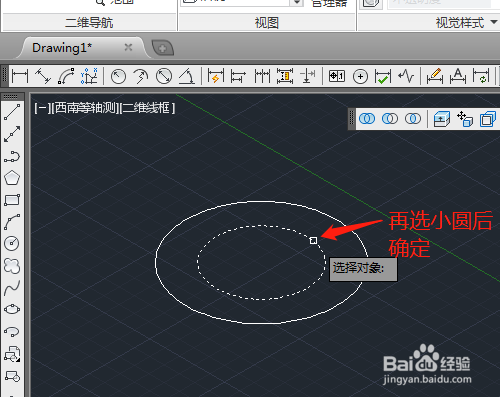Select the Quick Dimension tool
Viewport: 500px width, 397px height.
click(x=215, y=76)
